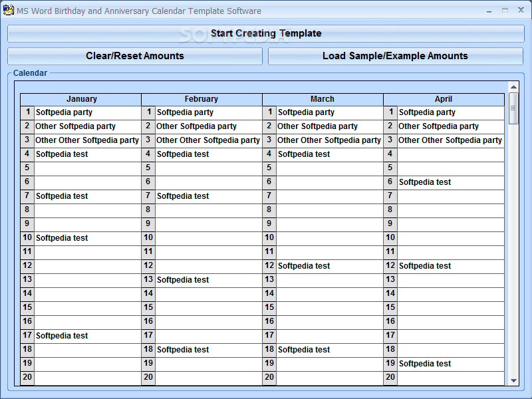Image resolution: width=532 pixels, height=399 pixels.
Task: Click March 12 'Softpedia test' cell
Action: [330, 267]
